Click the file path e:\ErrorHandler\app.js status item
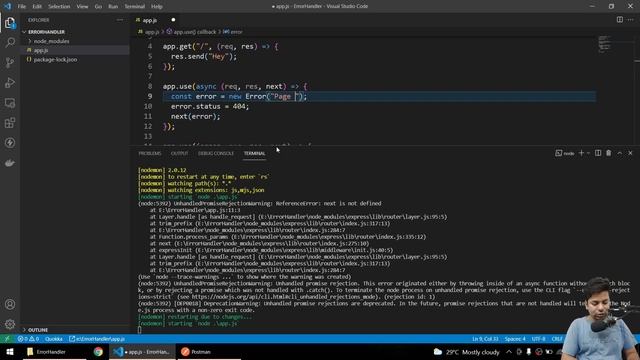 pyautogui.click(x=97, y=339)
